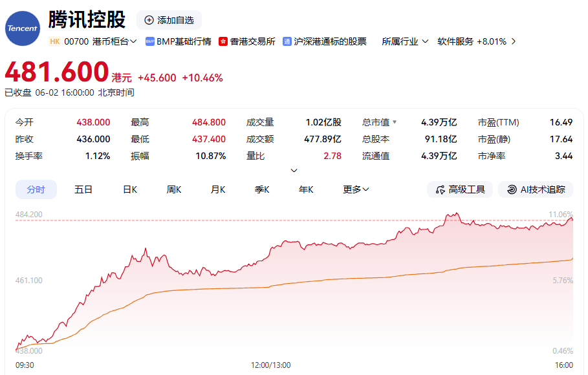Viewport: 588px width, 375px height.
Task: Open AI技术追踪 tracking
Action: pos(536,189)
